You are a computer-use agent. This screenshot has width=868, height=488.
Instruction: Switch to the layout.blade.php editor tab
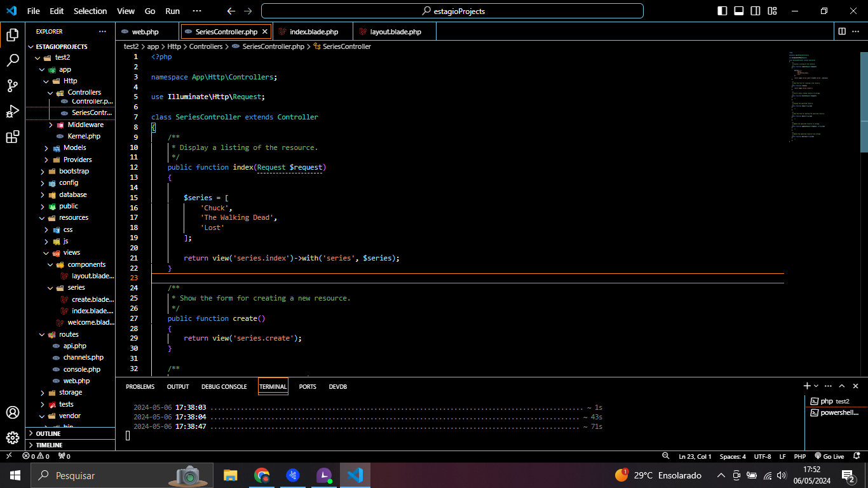(x=395, y=31)
